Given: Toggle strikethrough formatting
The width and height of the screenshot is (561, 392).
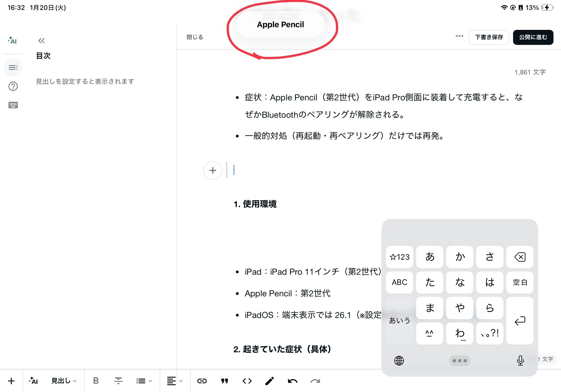Looking at the screenshot, I should [118, 381].
